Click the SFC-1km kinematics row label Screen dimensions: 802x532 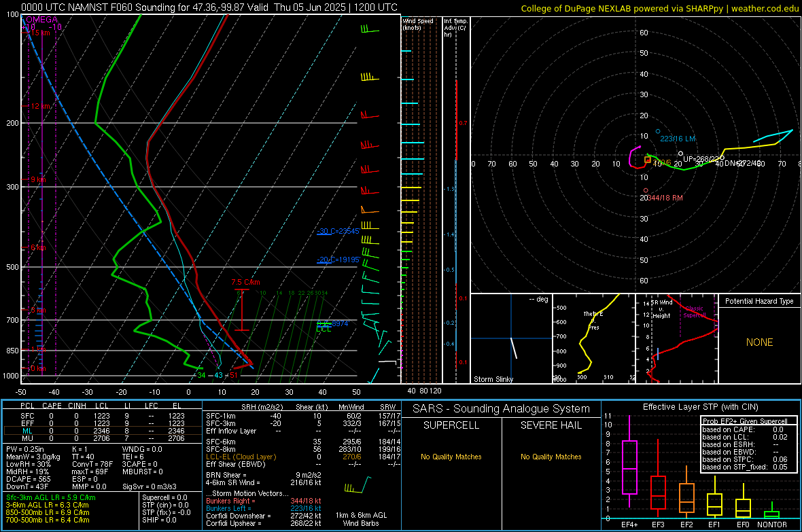221,416
